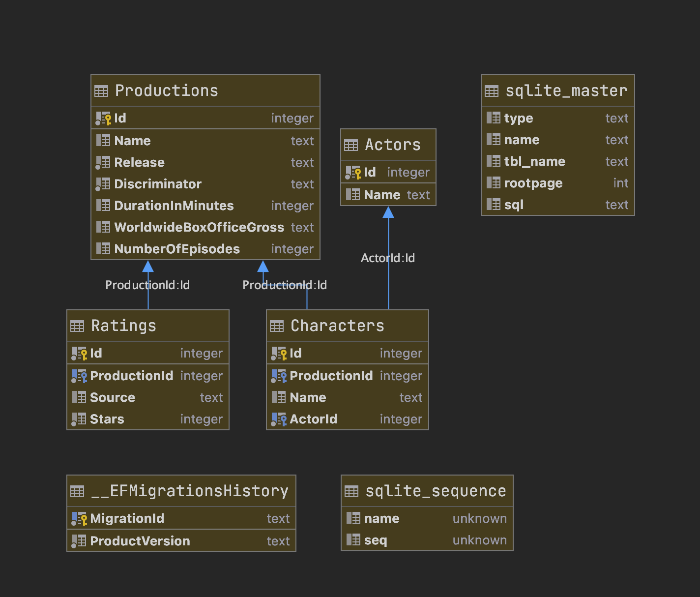The image size is (700, 597).
Task: Click the column icon beside ProductVersion
Action: click(x=79, y=541)
